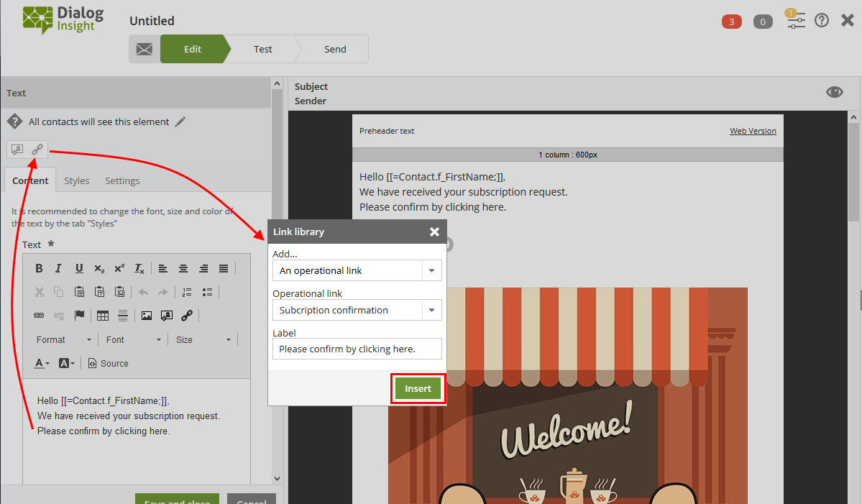Apply superscript formatting

click(x=119, y=268)
